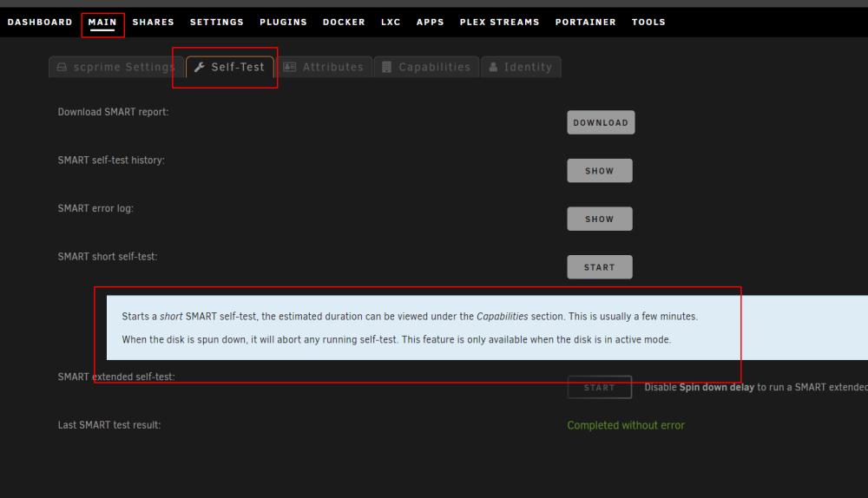The width and height of the screenshot is (868, 498).
Task: Open the Shares page
Action: [154, 23]
